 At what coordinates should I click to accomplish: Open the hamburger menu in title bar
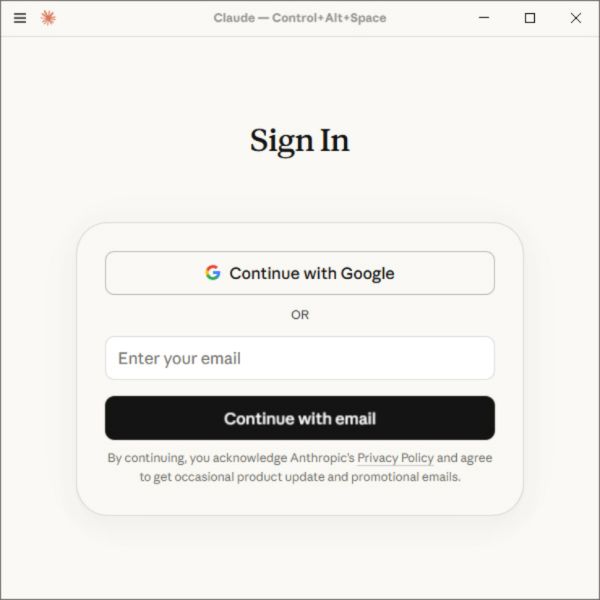click(x=20, y=18)
